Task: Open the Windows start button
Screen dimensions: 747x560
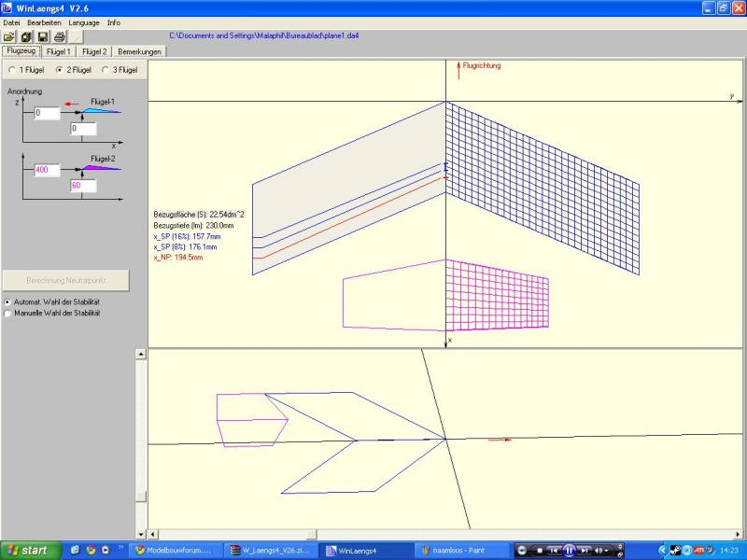Action: click(x=30, y=551)
